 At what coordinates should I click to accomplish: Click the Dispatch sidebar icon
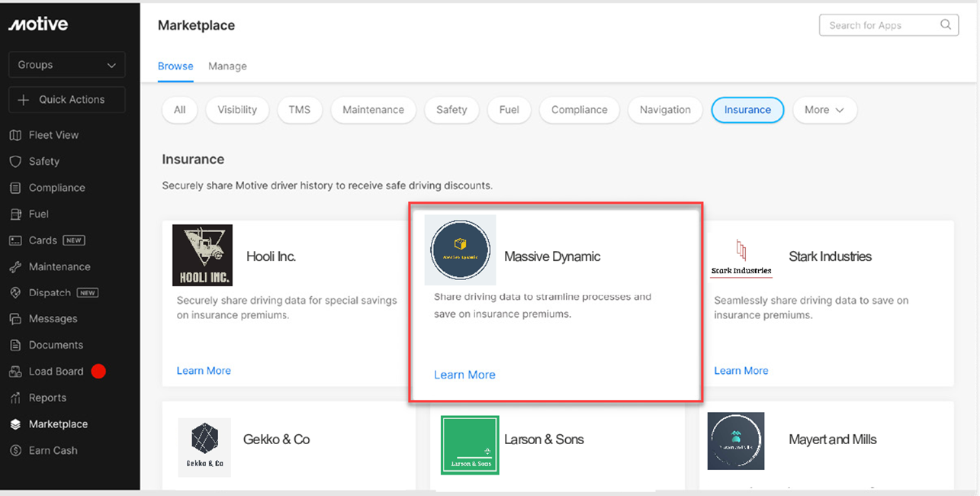click(x=15, y=293)
